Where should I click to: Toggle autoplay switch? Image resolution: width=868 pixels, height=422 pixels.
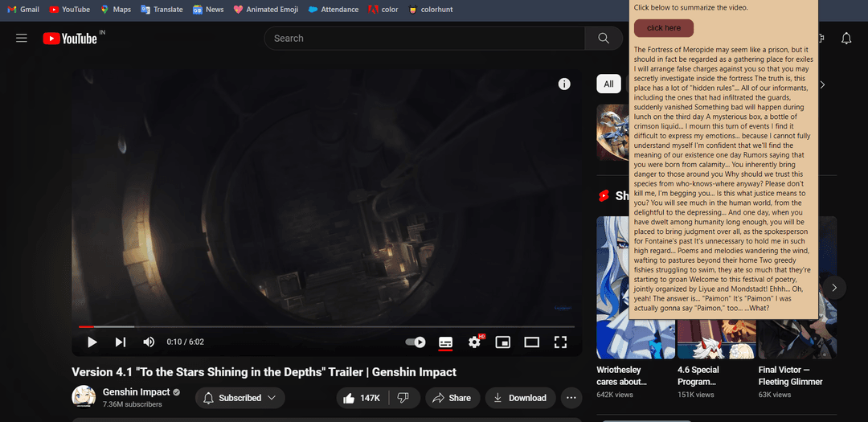416,342
